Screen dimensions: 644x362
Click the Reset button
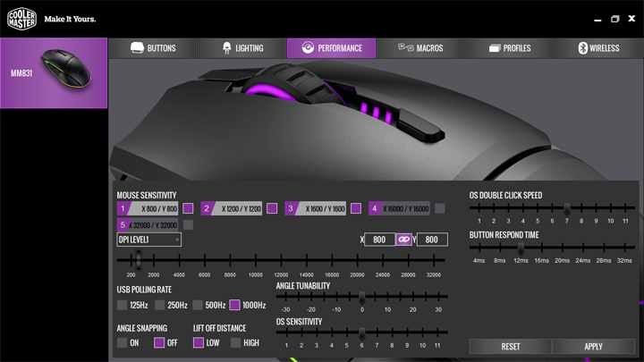click(x=511, y=346)
